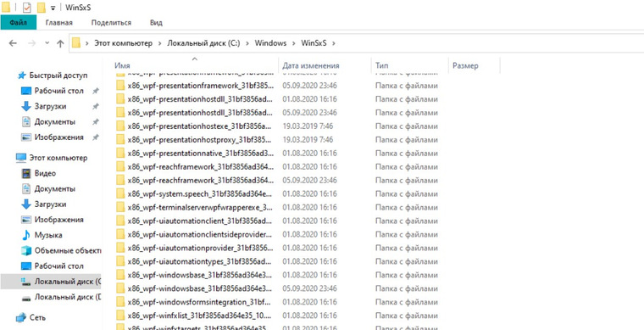The width and height of the screenshot is (644, 330).
Task: Click pin icon beside Рабочий стол
Action: pyautogui.click(x=95, y=91)
